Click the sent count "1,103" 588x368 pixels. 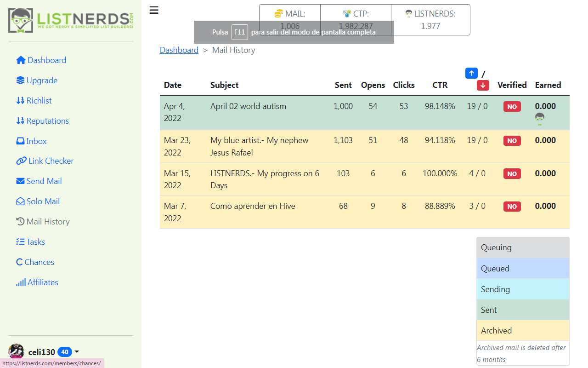(343, 140)
